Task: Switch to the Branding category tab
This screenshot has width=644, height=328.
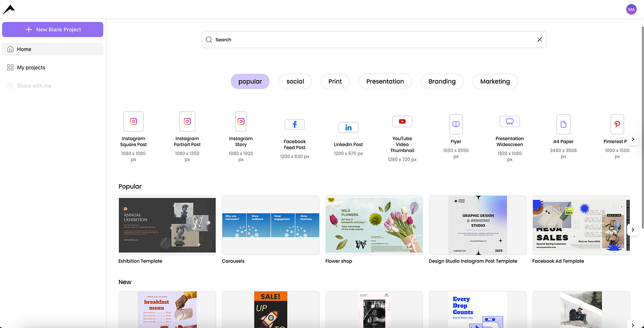Action: (x=442, y=81)
